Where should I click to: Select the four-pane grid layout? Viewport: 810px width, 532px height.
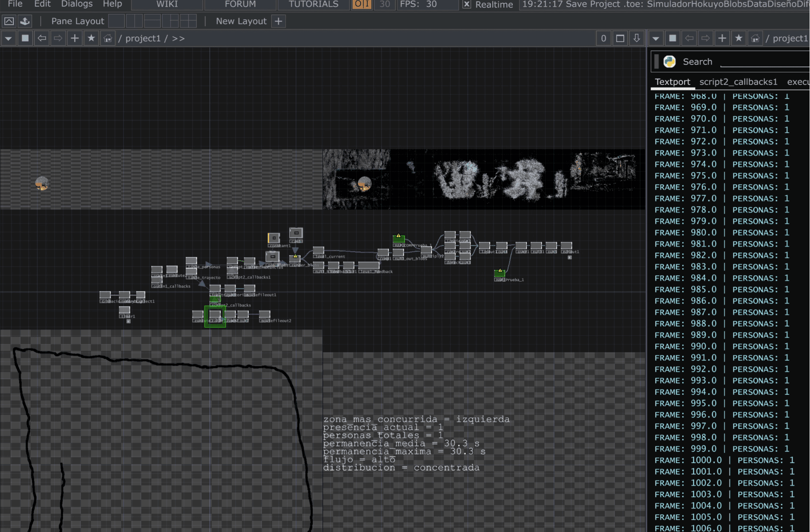188,21
